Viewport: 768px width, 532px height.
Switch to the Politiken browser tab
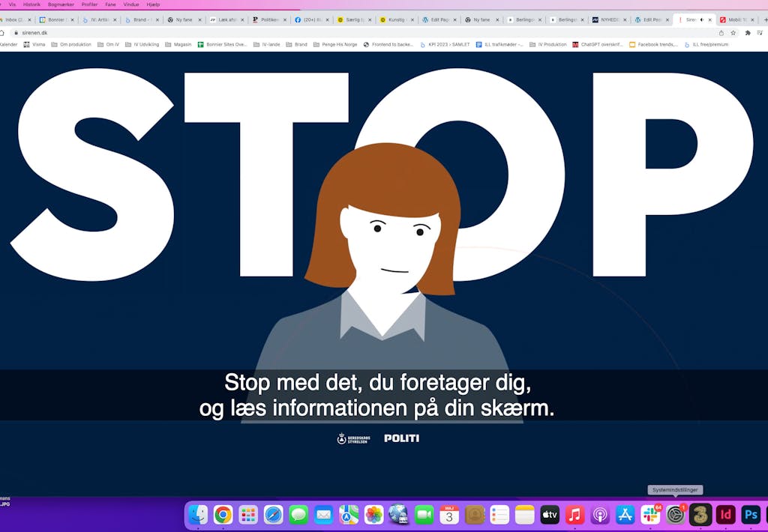pyautogui.click(x=267, y=19)
